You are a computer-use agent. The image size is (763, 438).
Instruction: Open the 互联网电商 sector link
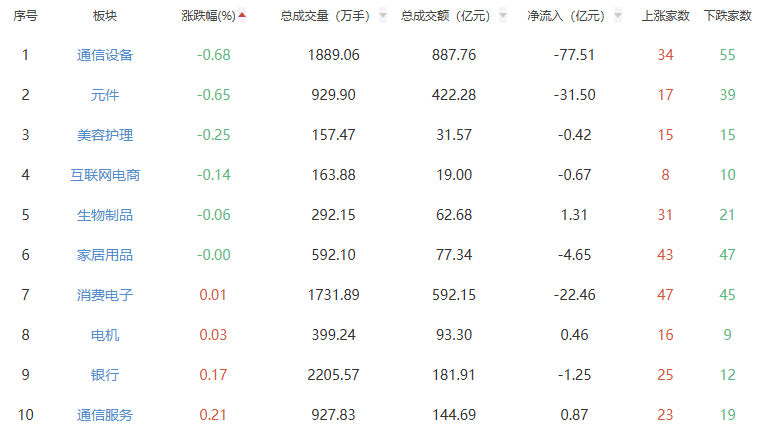tap(105, 175)
